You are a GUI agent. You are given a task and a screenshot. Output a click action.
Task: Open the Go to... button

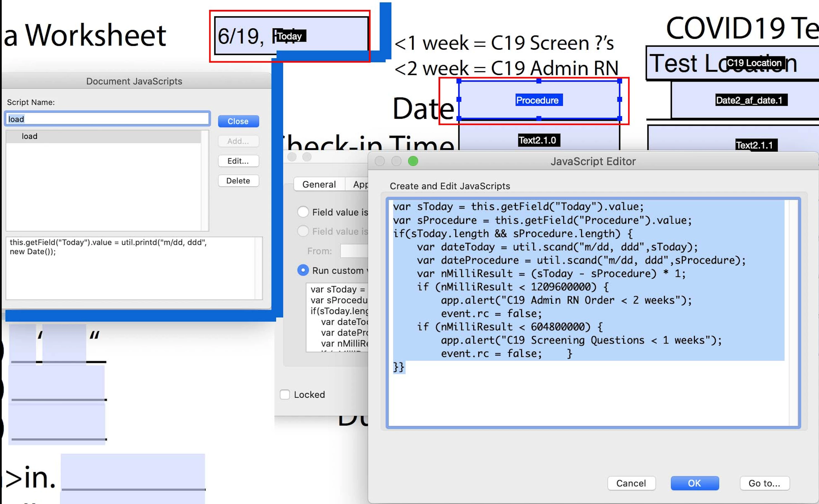764,483
